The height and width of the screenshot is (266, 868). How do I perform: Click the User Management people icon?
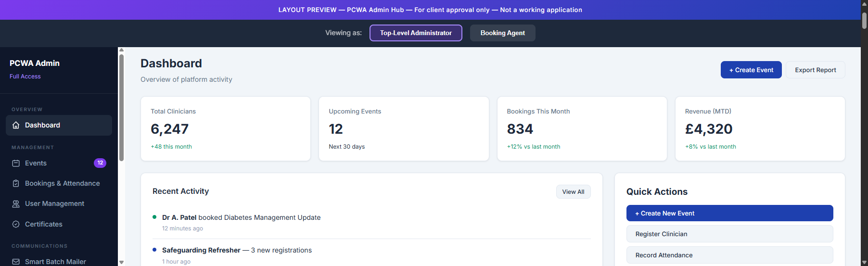pos(16,203)
